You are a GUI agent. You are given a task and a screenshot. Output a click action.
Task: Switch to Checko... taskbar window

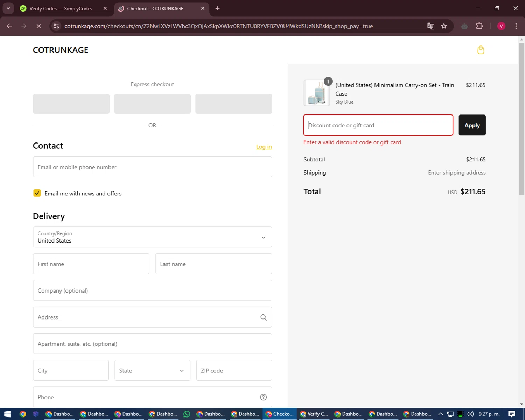pyautogui.click(x=279, y=414)
